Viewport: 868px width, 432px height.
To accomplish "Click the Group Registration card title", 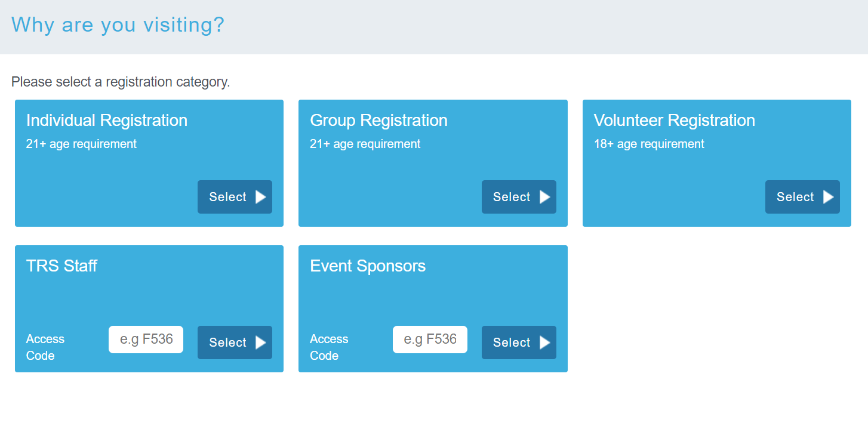I will pos(378,121).
